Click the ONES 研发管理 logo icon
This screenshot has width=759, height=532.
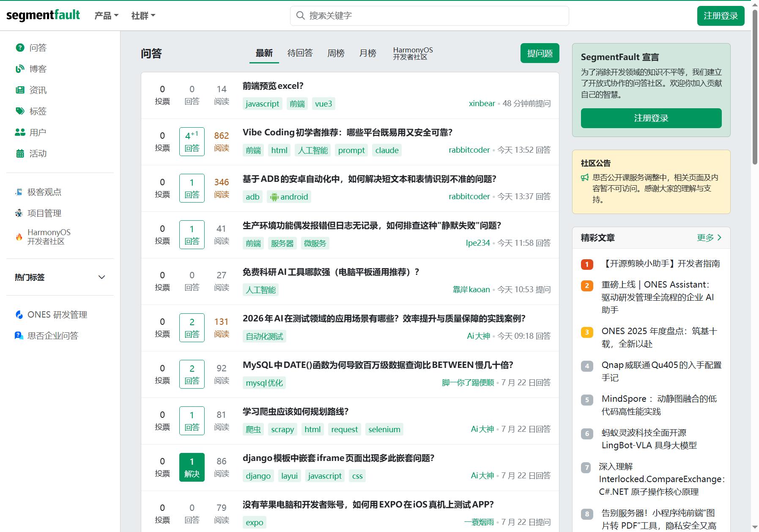pyautogui.click(x=19, y=315)
